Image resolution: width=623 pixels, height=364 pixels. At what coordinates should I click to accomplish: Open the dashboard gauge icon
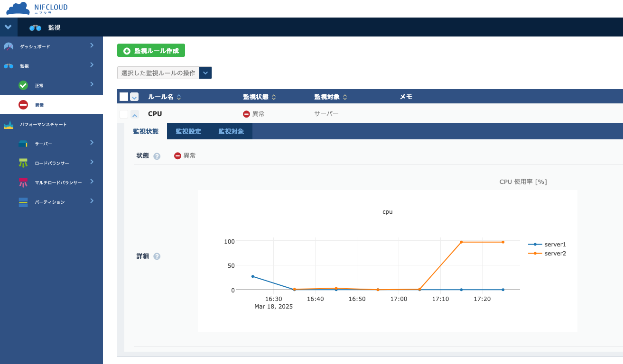click(9, 46)
